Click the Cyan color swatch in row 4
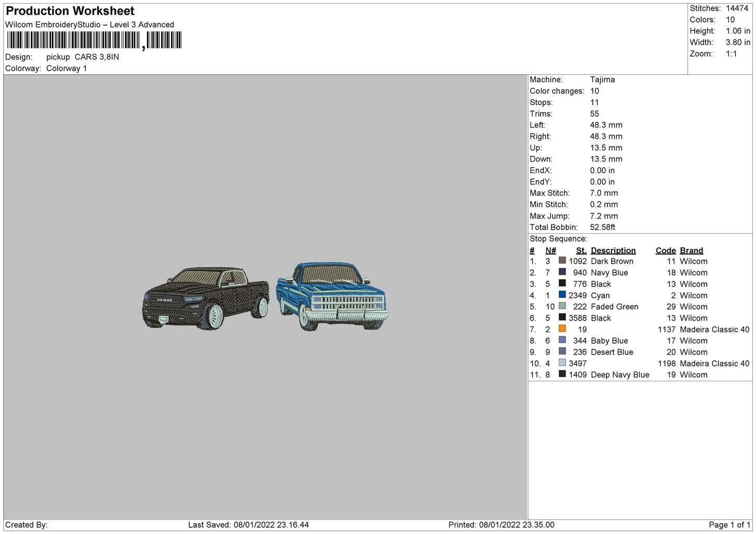The image size is (756, 534). click(x=562, y=294)
